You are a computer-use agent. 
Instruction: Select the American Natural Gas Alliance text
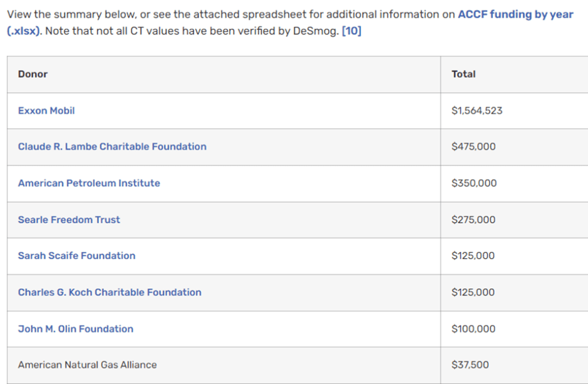tap(87, 364)
